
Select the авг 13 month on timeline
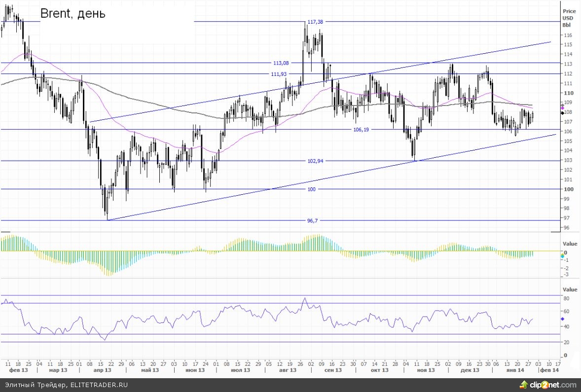coord(288,370)
